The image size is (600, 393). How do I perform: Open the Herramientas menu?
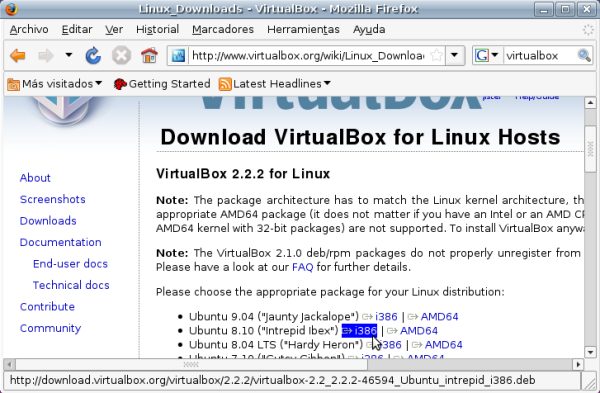[x=303, y=29]
